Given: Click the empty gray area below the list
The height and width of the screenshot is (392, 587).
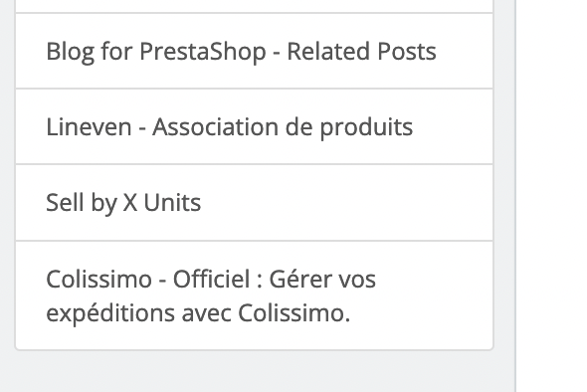Looking at the screenshot, I should 258,371.
